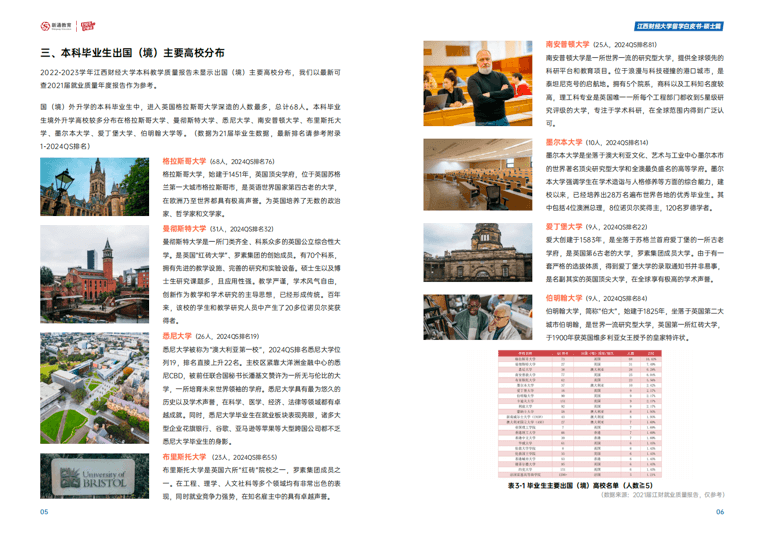763x536 pixels.
Task: Select the text (10人, 2024QS排名14)
Action: click(x=617, y=143)
